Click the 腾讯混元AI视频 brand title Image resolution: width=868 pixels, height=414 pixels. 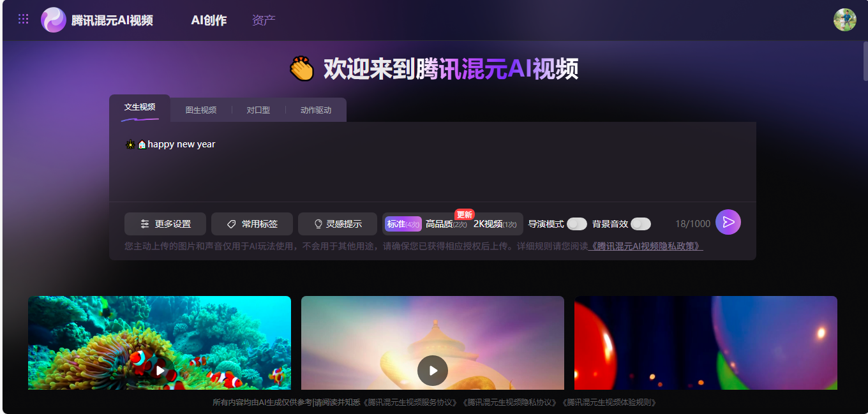(x=112, y=20)
